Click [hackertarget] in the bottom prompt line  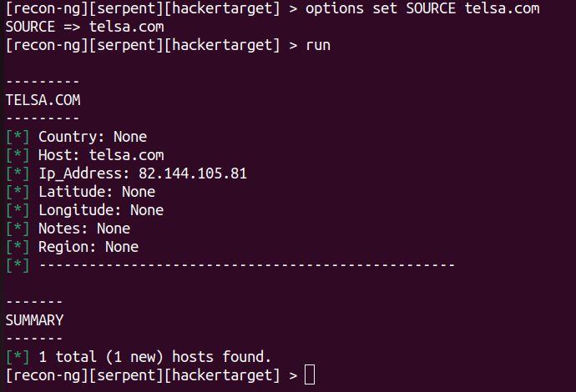point(222,375)
